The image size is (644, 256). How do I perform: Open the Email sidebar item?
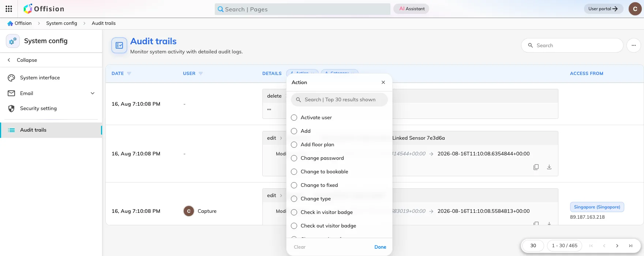pyautogui.click(x=51, y=93)
